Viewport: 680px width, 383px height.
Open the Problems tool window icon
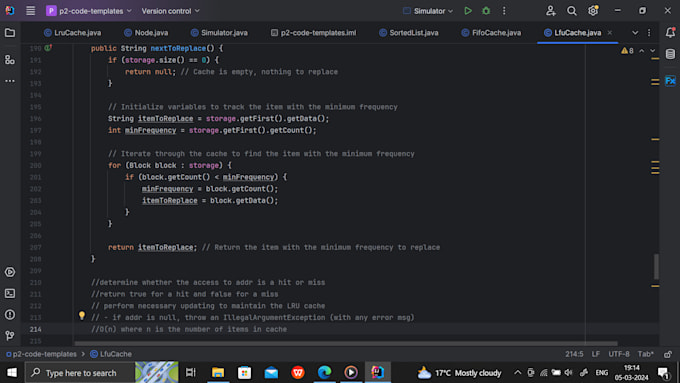coord(10,314)
